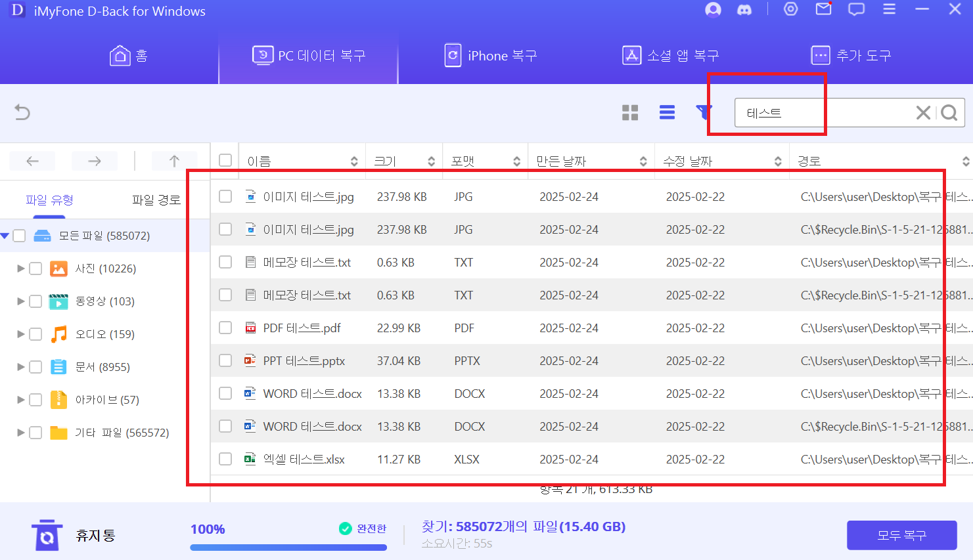
Task: Navigate back with left arrow
Action: coord(32,161)
